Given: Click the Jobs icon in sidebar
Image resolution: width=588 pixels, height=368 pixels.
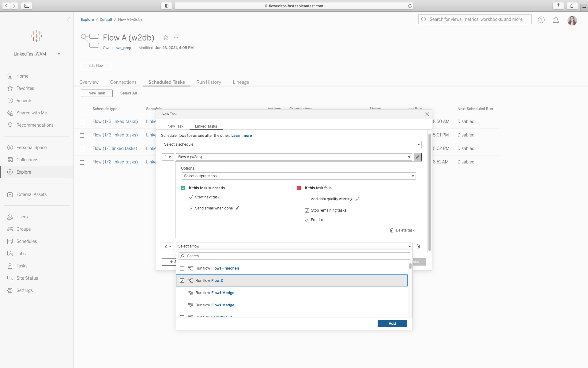Looking at the screenshot, I should tap(10, 254).
